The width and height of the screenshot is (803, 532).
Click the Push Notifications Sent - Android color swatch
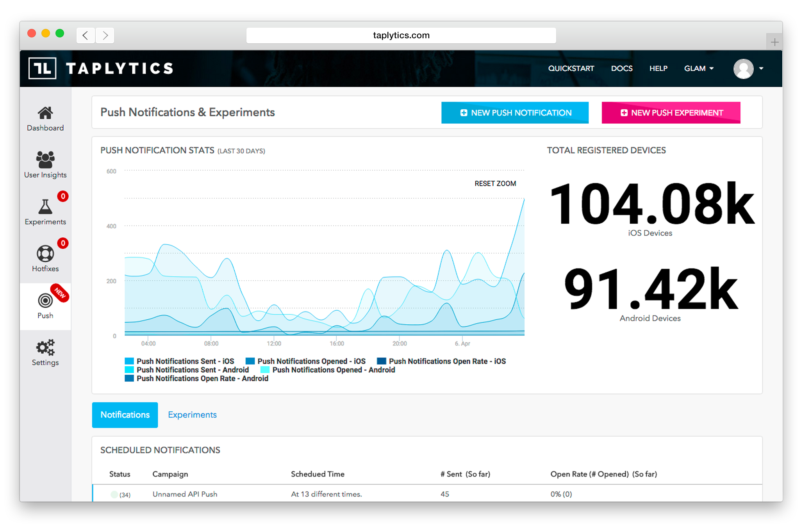point(129,370)
